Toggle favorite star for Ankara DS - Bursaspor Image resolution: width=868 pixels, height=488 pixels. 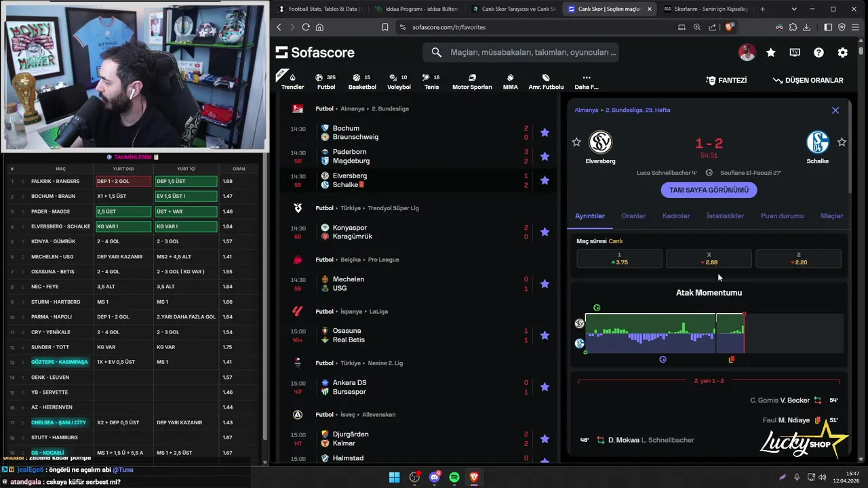(x=545, y=387)
